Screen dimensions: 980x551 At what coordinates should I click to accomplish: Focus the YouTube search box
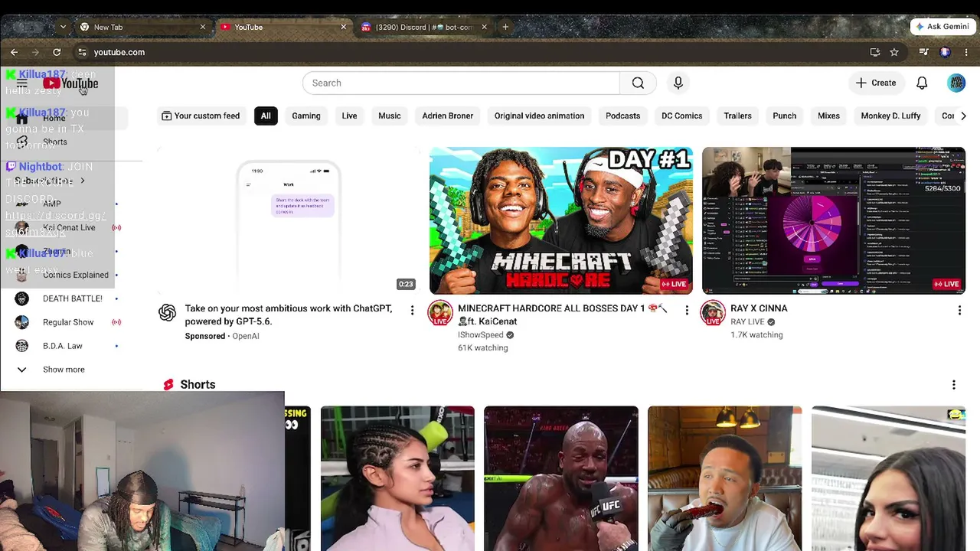click(461, 83)
